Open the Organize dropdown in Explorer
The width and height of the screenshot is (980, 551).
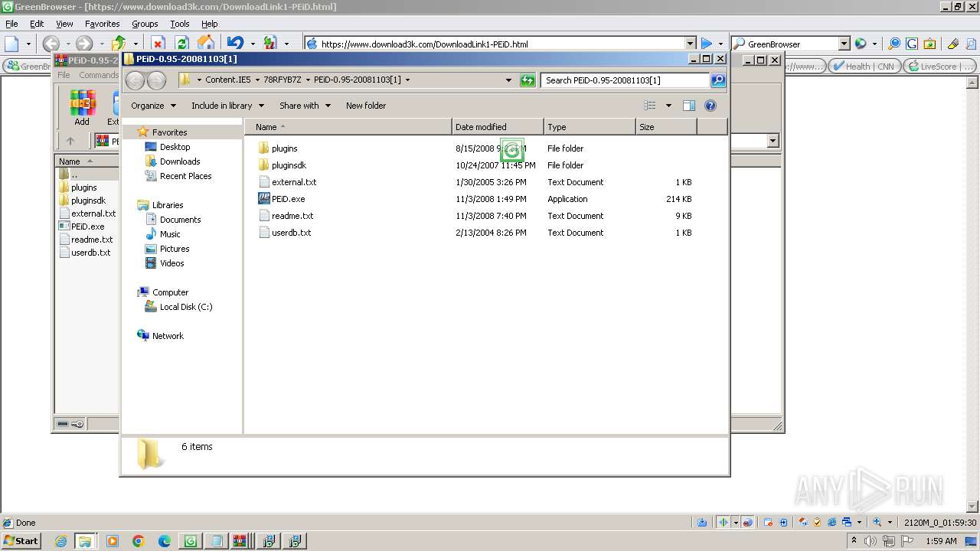pyautogui.click(x=153, y=106)
